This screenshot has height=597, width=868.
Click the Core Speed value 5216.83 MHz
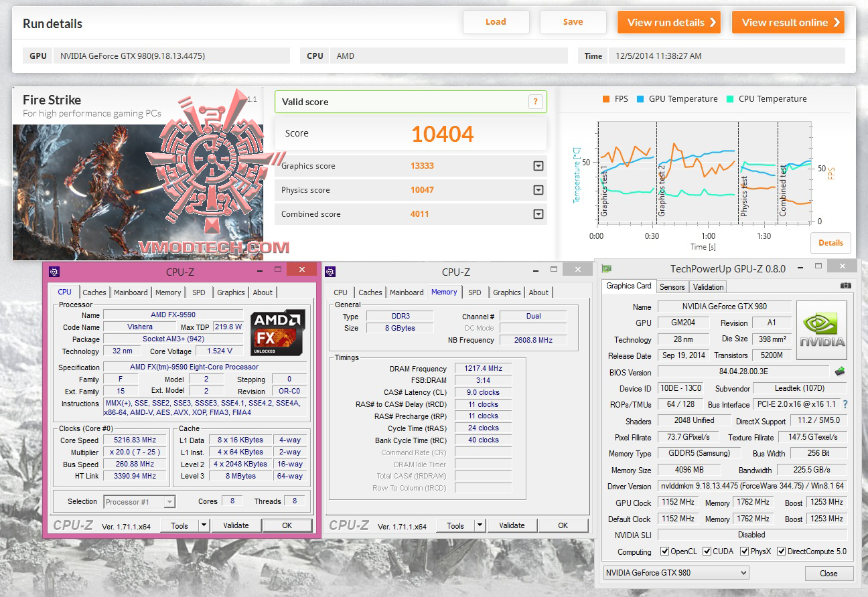136,440
